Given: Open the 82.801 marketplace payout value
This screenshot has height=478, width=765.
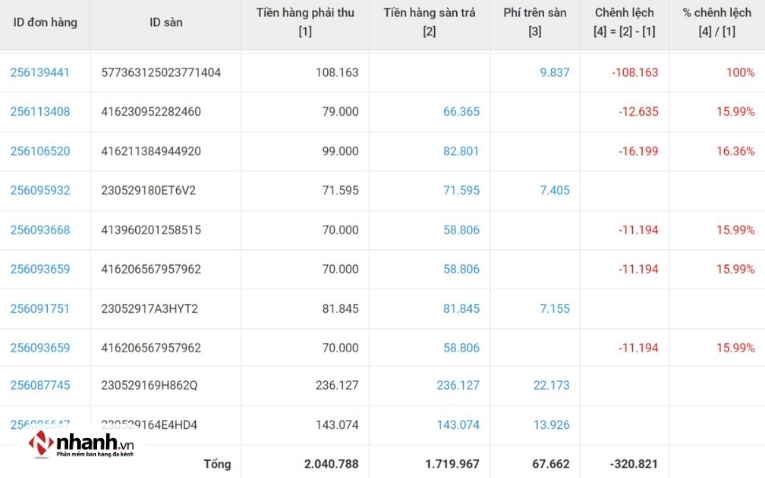Looking at the screenshot, I should 460,151.
